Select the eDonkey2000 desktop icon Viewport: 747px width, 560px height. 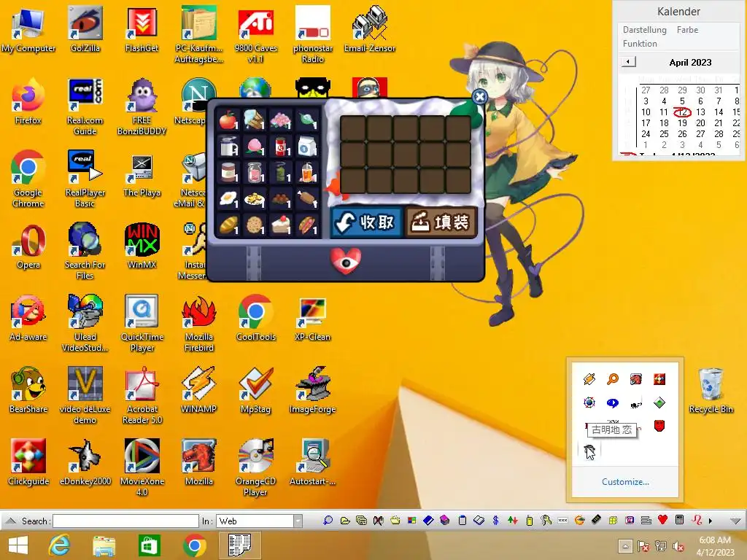click(85, 463)
